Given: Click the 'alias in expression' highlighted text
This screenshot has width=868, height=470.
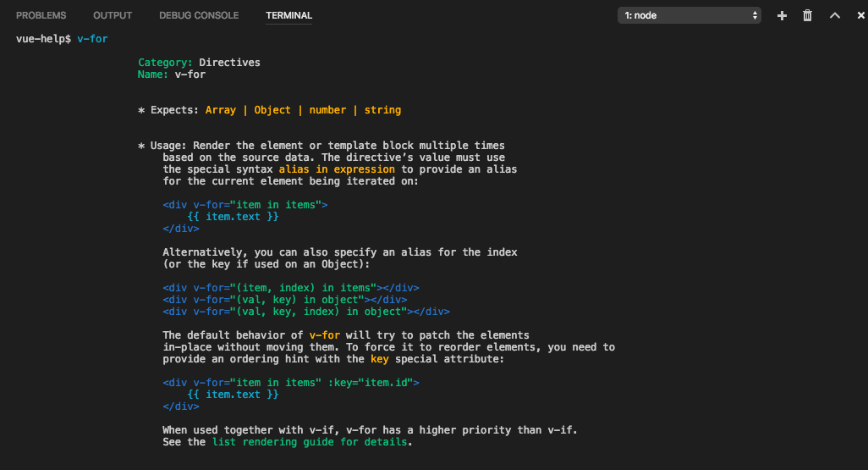Looking at the screenshot, I should pos(337,169).
